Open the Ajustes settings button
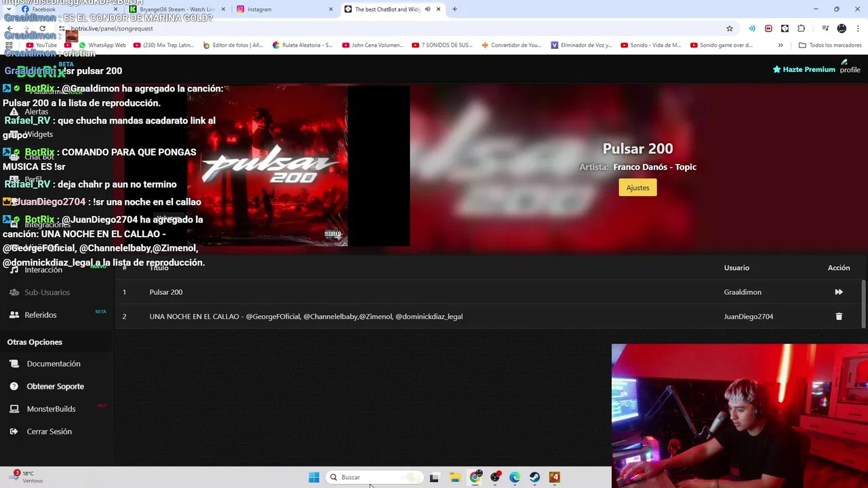The image size is (868, 488). pos(637,188)
